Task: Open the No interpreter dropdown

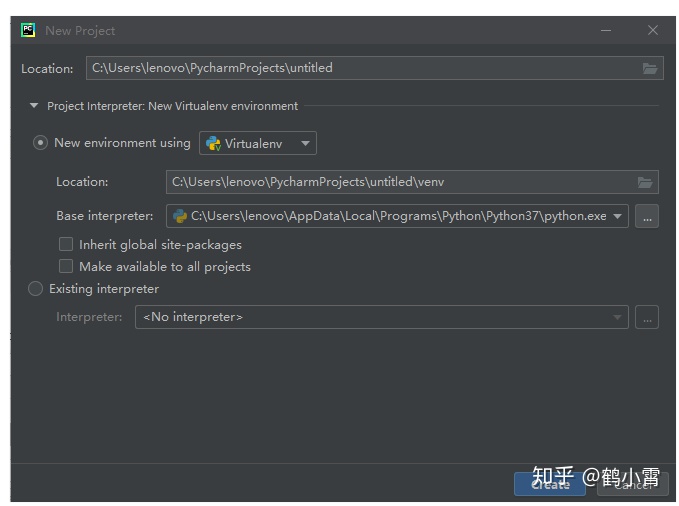Action: coord(382,318)
